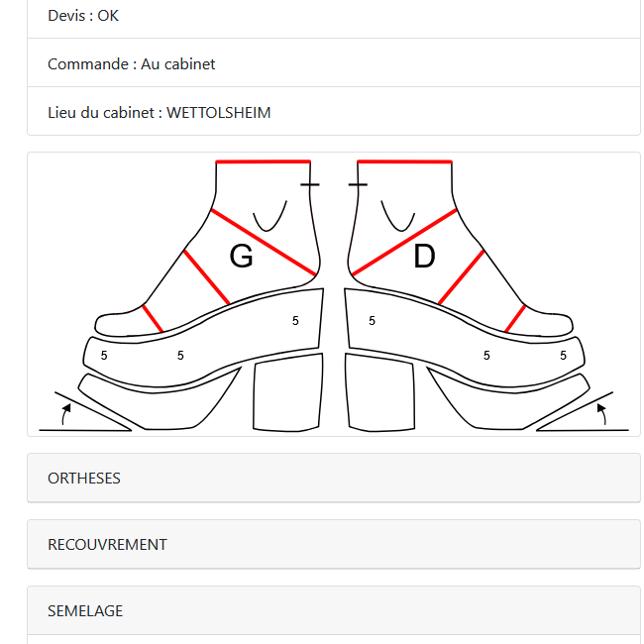Click heel value 5 on right shoe
The width and height of the screenshot is (644, 644).
(x=373, y=321)
